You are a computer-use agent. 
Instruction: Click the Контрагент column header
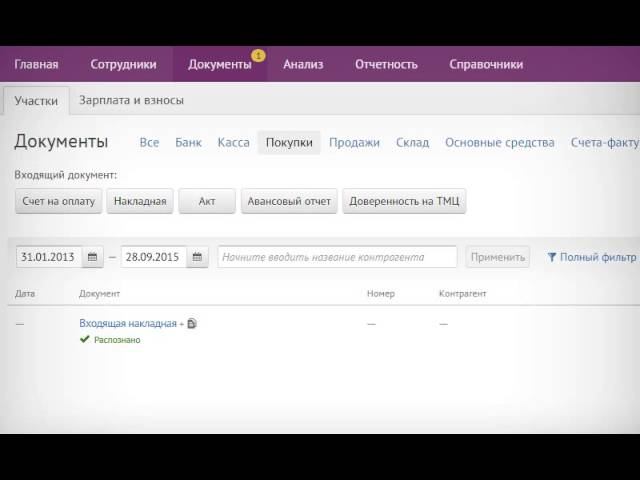click(462, 293)
